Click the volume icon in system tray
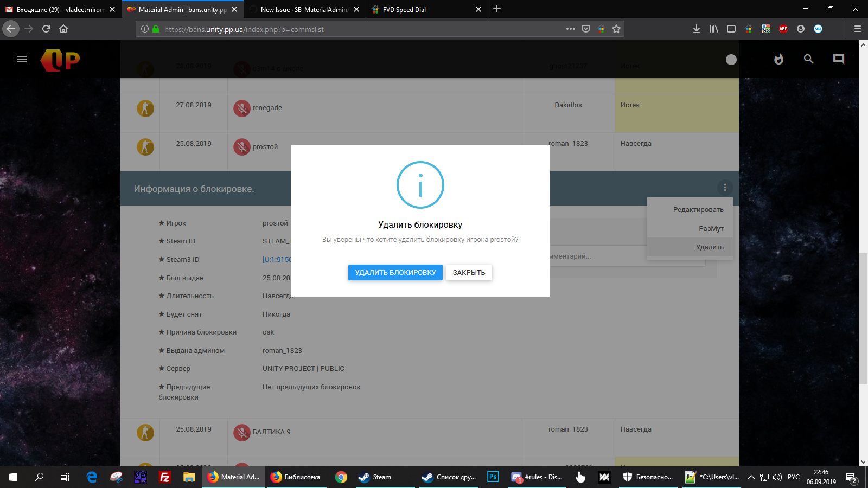Image resolution: width=868 pixels, height=488 pixels. [777, 477]
